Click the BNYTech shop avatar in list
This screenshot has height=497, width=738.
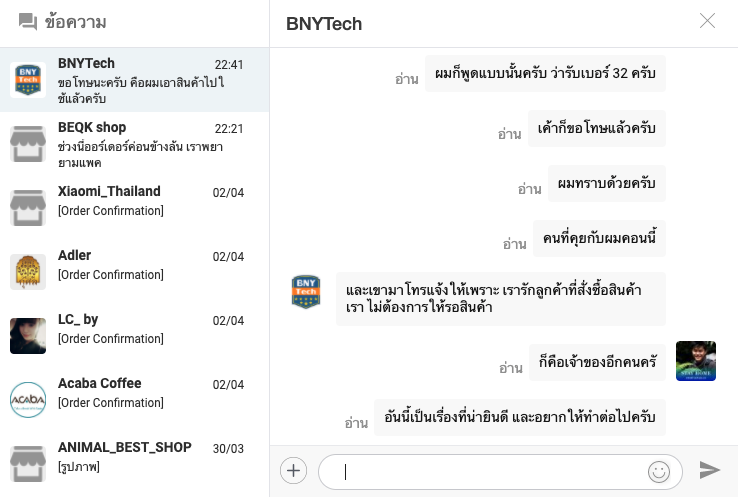pyautogui.click(x=28, y=80)
